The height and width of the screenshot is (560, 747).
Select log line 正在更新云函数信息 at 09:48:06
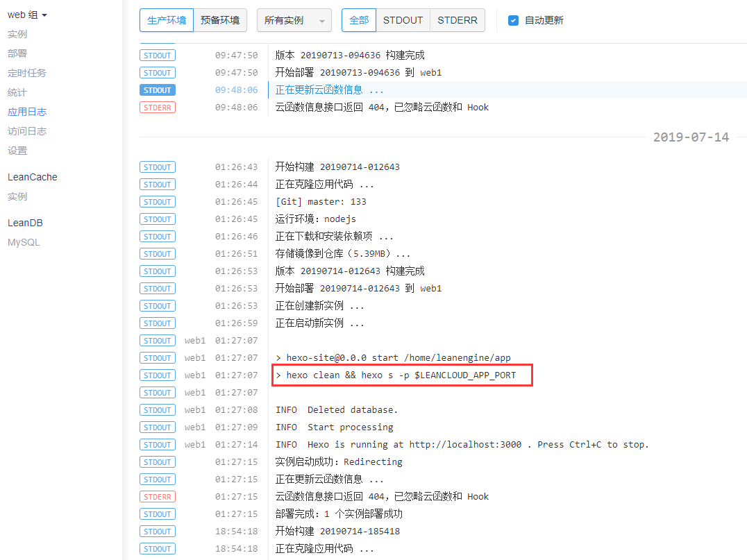point(329,90)
